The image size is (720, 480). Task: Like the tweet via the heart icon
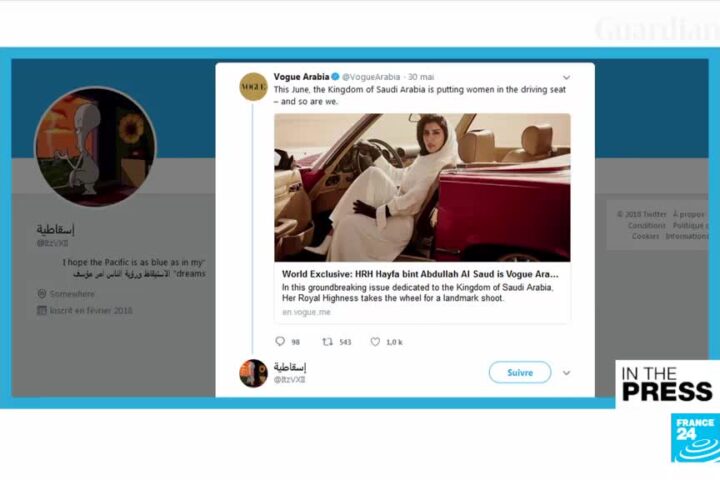click(x=375, y=342)
